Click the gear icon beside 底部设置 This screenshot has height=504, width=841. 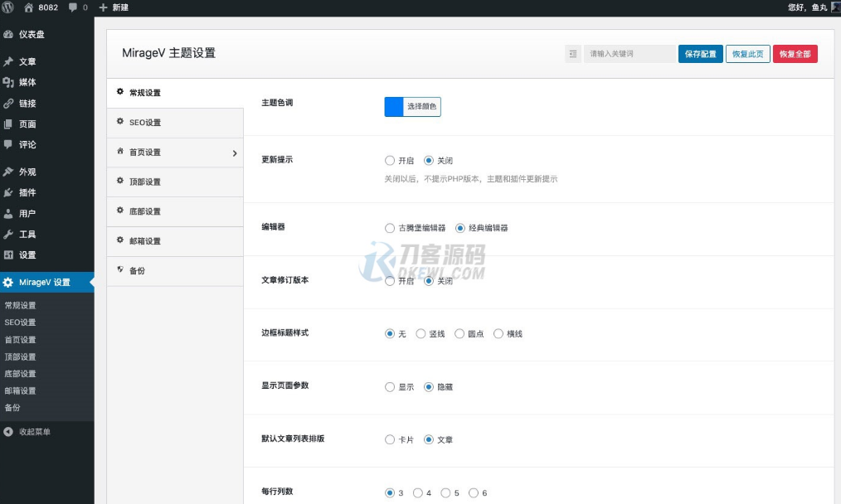[x=120, y=211]
